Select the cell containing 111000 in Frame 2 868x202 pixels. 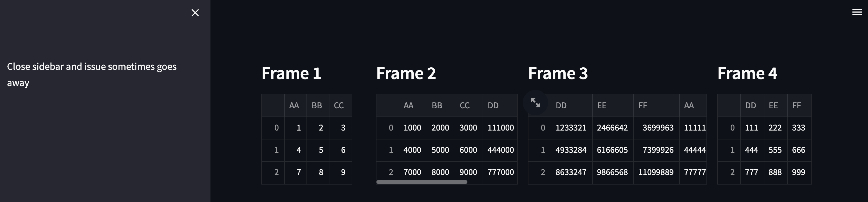click(x=500, y=128)
